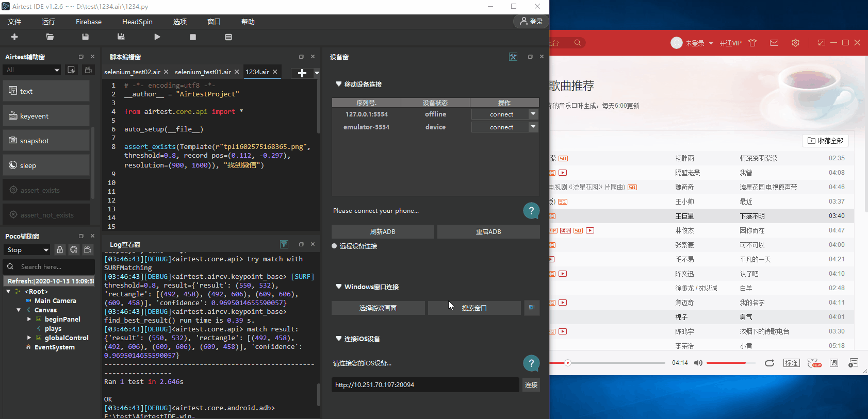Open the 未登录 account dropdown in music player
868x419 pixels.
click(711, 43)
